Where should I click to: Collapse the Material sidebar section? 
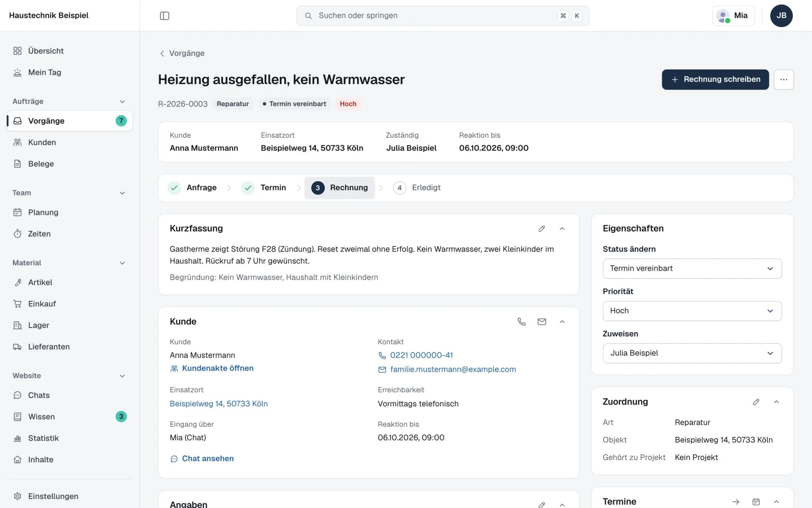[x=122, y=263]
